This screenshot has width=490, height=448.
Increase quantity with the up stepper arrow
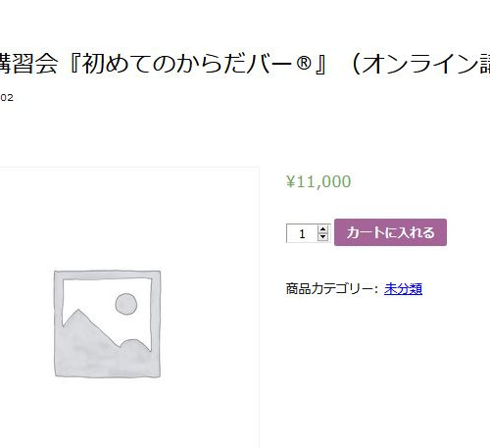tap(322, 229)
